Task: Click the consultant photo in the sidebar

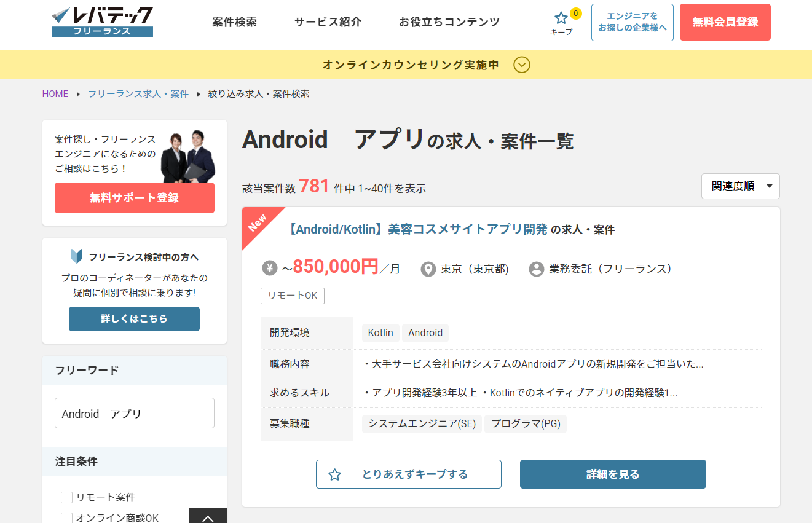Action: (x=188, y=156)
